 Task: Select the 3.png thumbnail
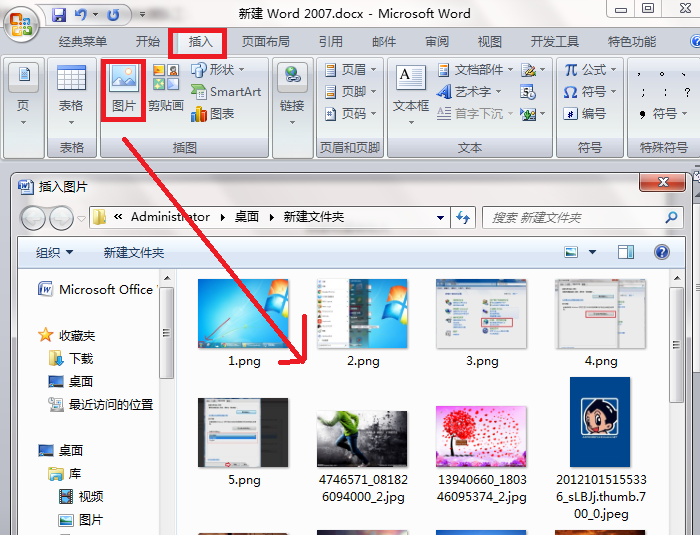point(482,313)
